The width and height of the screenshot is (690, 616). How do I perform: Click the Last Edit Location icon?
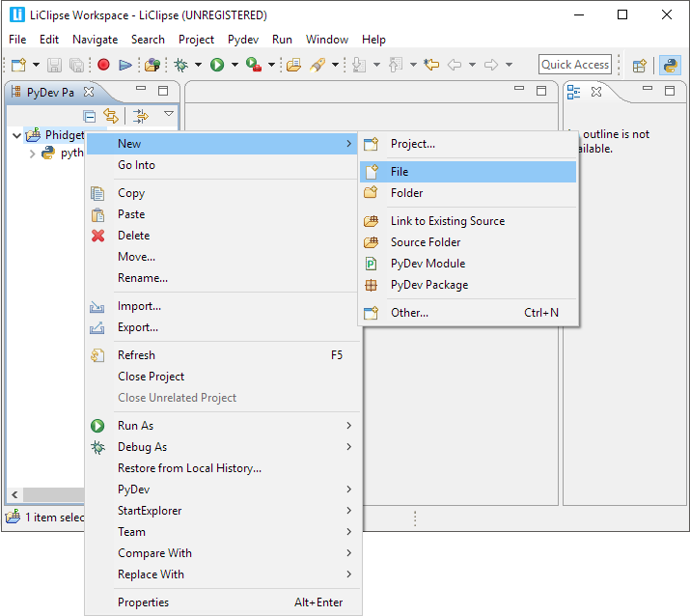pos(431,65)
